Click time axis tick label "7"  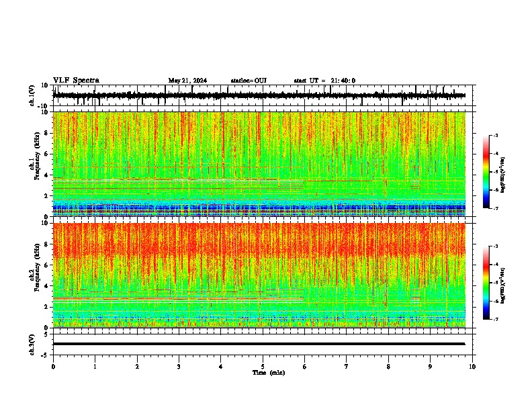click(347, 367)
